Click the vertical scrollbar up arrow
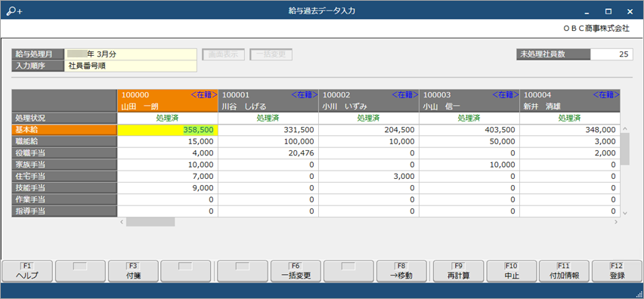Image resolution: width=644 pixels, height=299 pixels. 625,129
